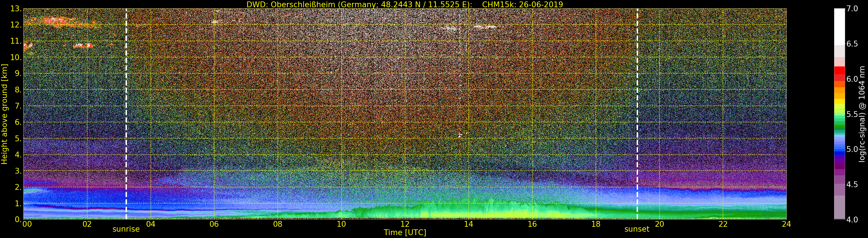Click the 'sunset' label below the time axis
This screenshot has width=868, height=238.
pos(637,229)
